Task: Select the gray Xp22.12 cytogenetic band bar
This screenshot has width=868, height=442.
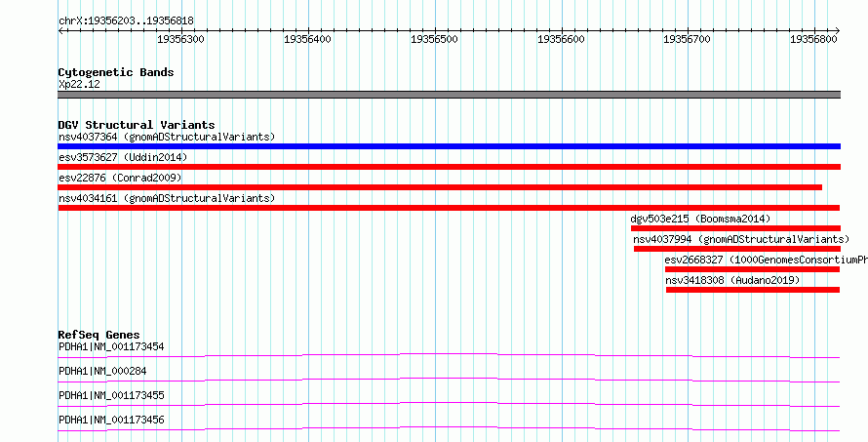Action: [449, 95]
